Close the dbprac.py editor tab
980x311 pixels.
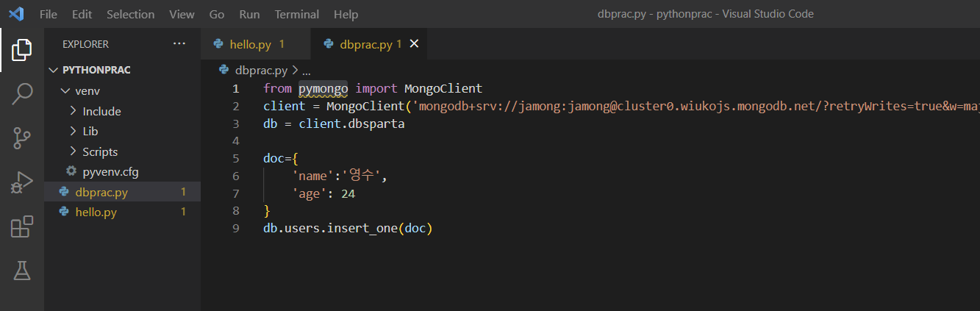point(414,44)
